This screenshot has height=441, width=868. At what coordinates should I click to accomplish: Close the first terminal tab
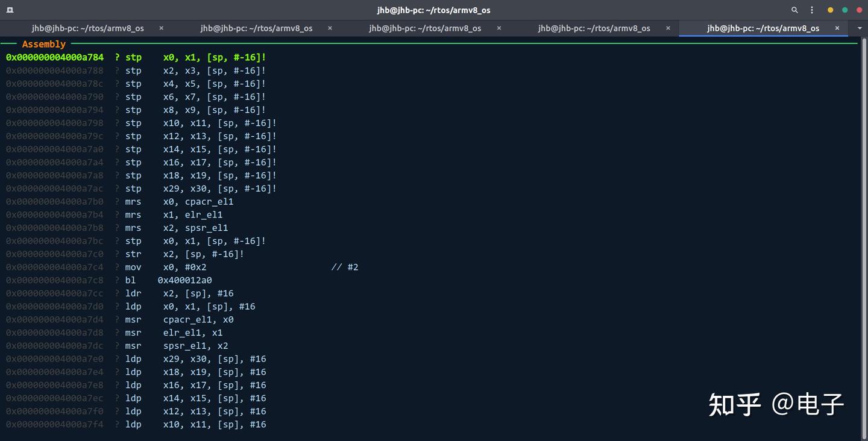pos(161,28)
